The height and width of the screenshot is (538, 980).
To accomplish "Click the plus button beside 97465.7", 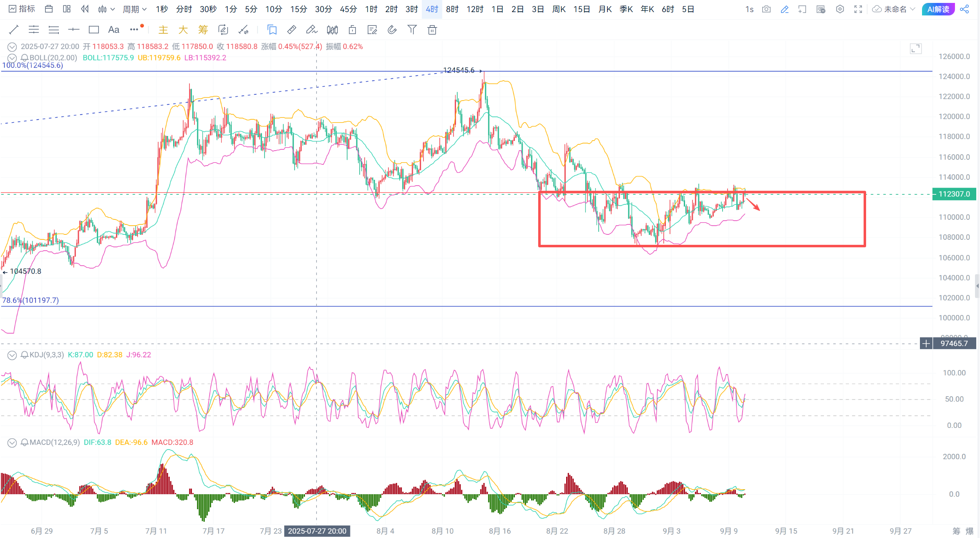I will coord(926,344).
